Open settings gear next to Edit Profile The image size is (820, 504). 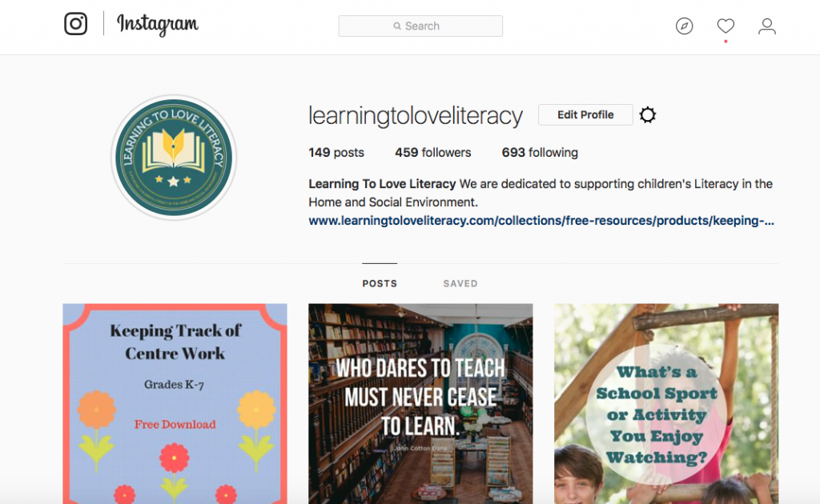pos(647,114)
